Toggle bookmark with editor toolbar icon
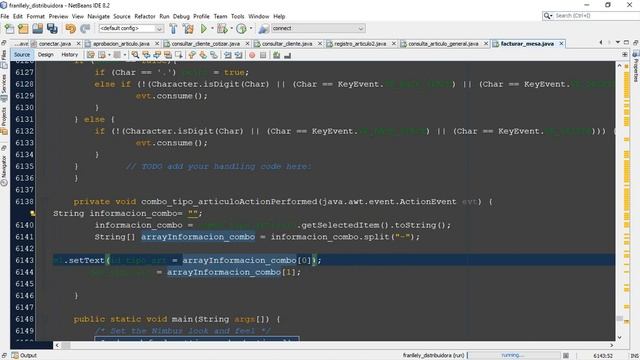Viewport: 640px width, 360px height. click(213, 55)
